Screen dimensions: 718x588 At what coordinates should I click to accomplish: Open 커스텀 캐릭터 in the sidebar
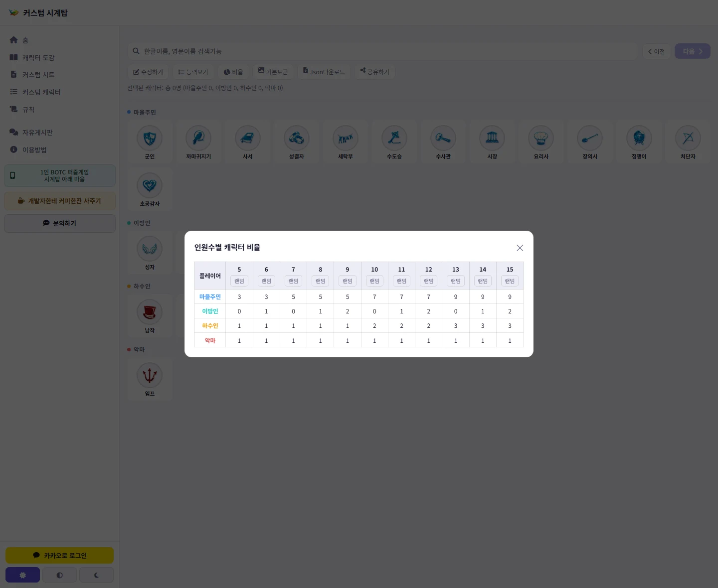(60, 92)
